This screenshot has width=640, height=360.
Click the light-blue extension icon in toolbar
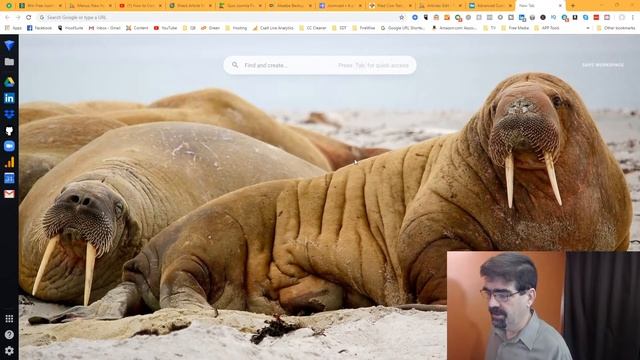coord(586,18)
